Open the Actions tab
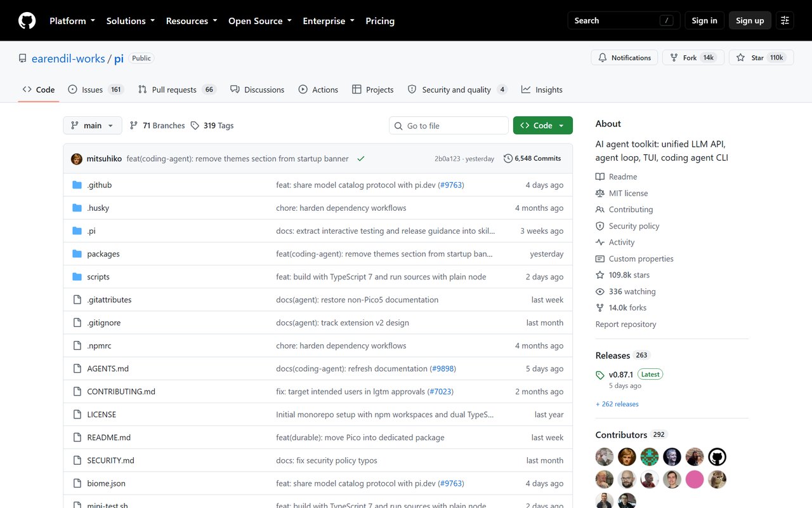This screenshot has width=812, height=508. (318, 90)
